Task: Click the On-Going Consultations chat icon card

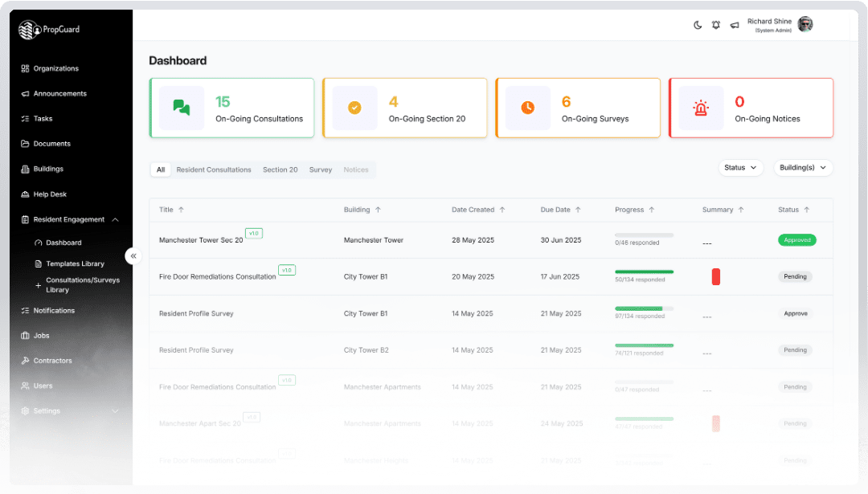Action: (x=182, y=108)
